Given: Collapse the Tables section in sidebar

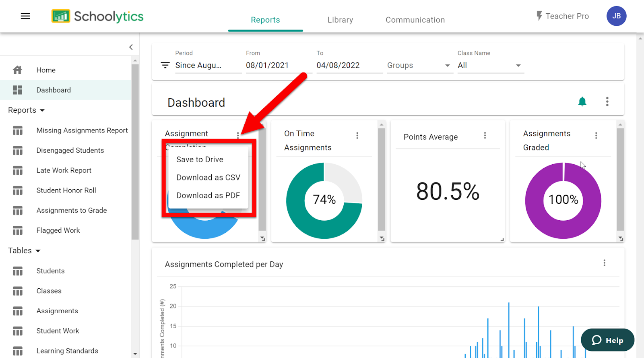Looking at the screenshot, I should click(x=24, y=251).
